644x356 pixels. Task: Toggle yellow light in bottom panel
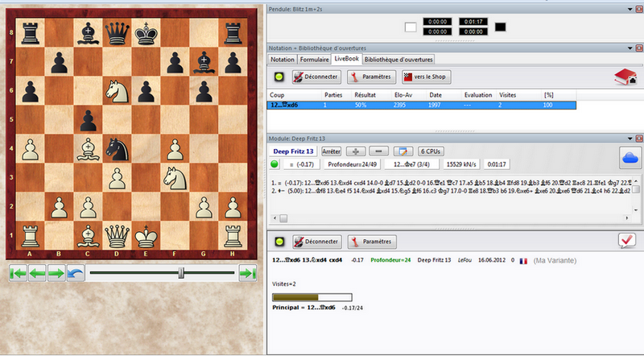click(x=279, y=242)
